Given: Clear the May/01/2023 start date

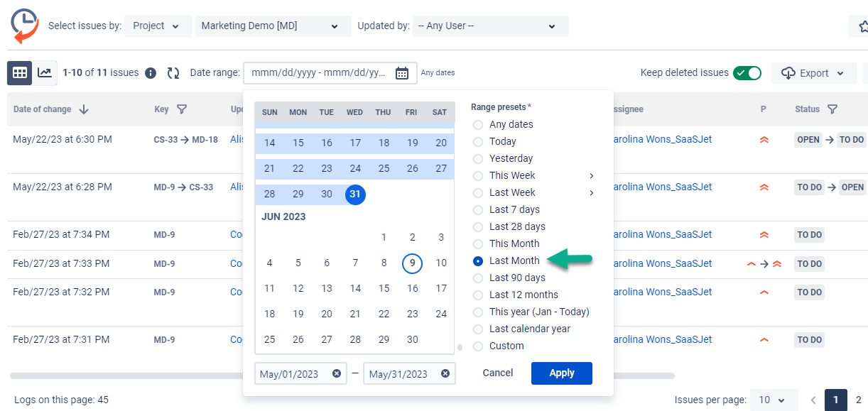Looking at the screenshot, I should click(337, 373).
